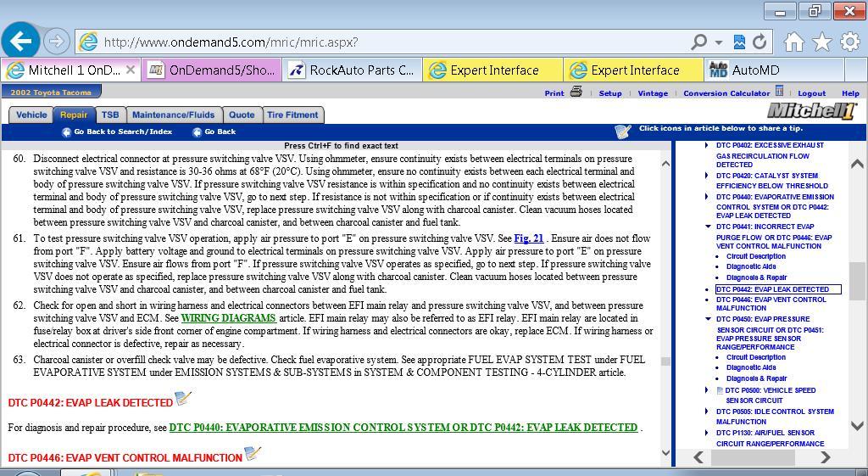The width and height of the screenshot is (868, 476).
Task: Click the Vintage link
Action: (x=653, y=93)
